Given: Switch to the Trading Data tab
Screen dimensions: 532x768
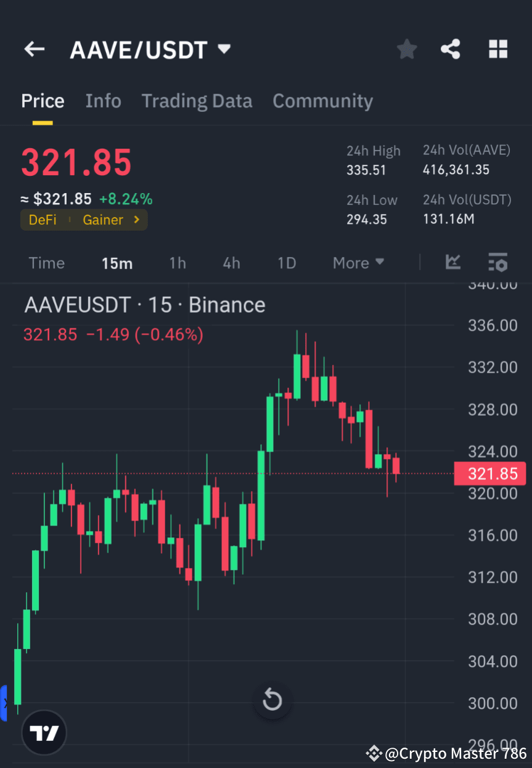Looking at the screenshot, I should pos(197,101).
